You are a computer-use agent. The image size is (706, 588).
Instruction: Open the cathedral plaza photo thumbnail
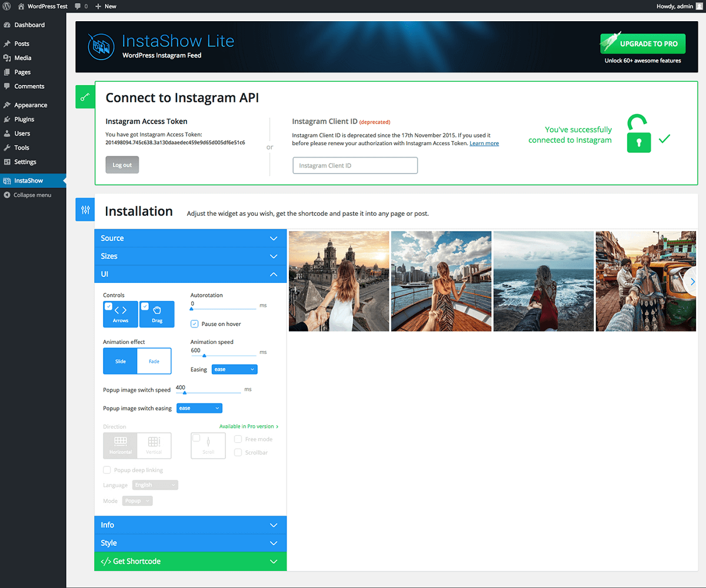tap(339, 281)
